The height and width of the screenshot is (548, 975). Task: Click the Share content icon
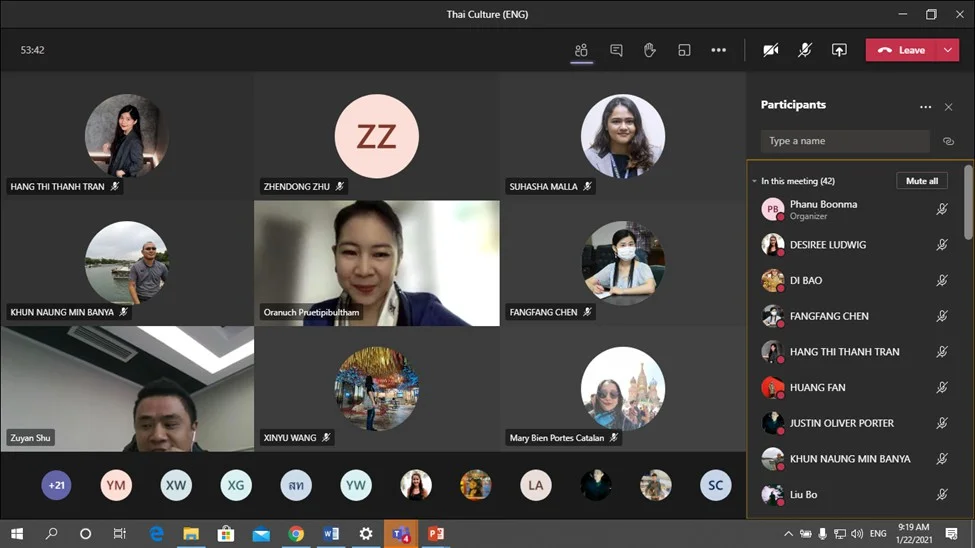click(x=839, y=50)
